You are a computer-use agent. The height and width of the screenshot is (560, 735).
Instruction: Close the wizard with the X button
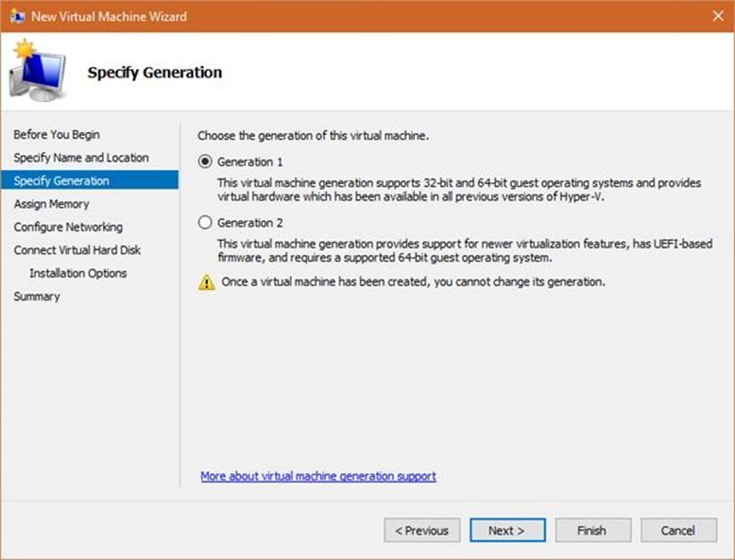pos(717,16)
